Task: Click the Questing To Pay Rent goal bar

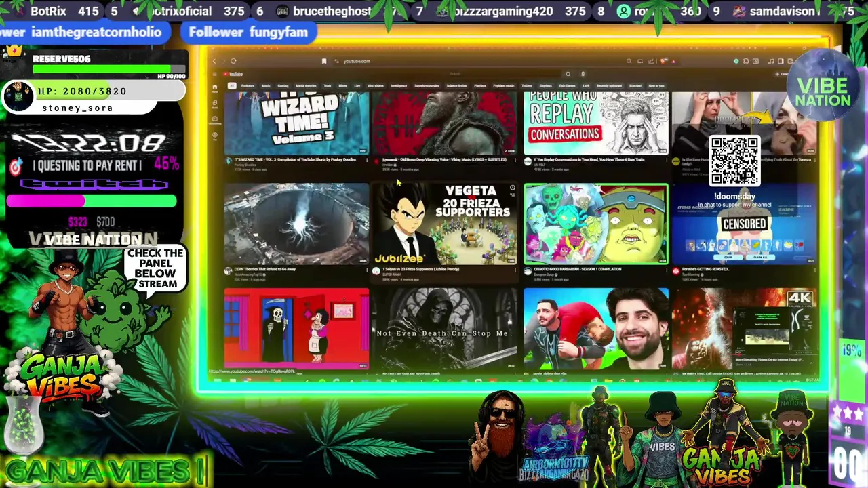Action: click(x=92, y=201)
